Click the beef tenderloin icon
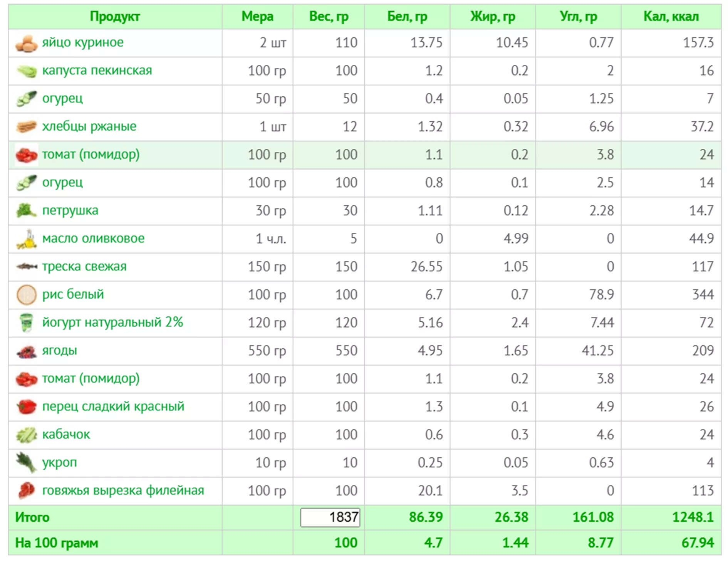Viewport: 728px width, 561px height. coord(26,490)
